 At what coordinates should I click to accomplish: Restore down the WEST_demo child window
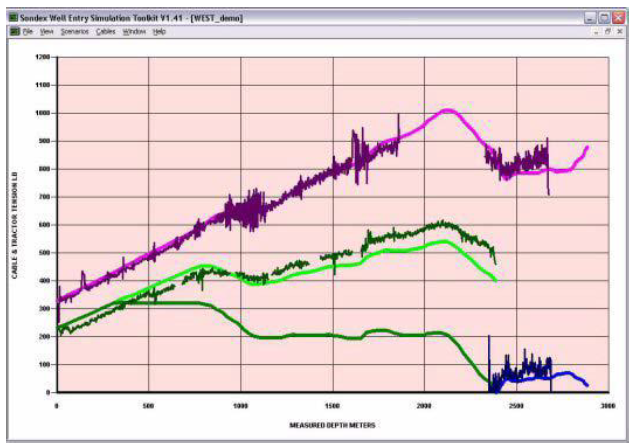(608, 32)
